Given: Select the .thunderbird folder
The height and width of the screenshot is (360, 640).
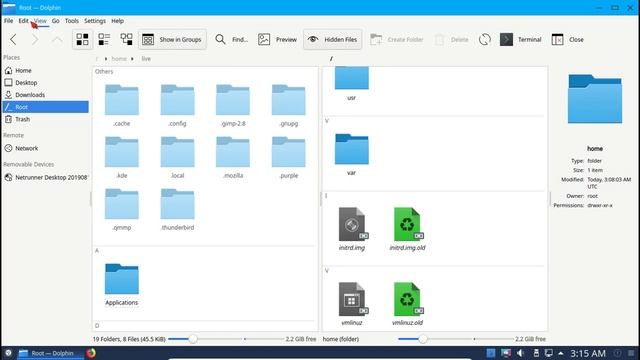Looking at the screenshot, I should tap(177, 209).
